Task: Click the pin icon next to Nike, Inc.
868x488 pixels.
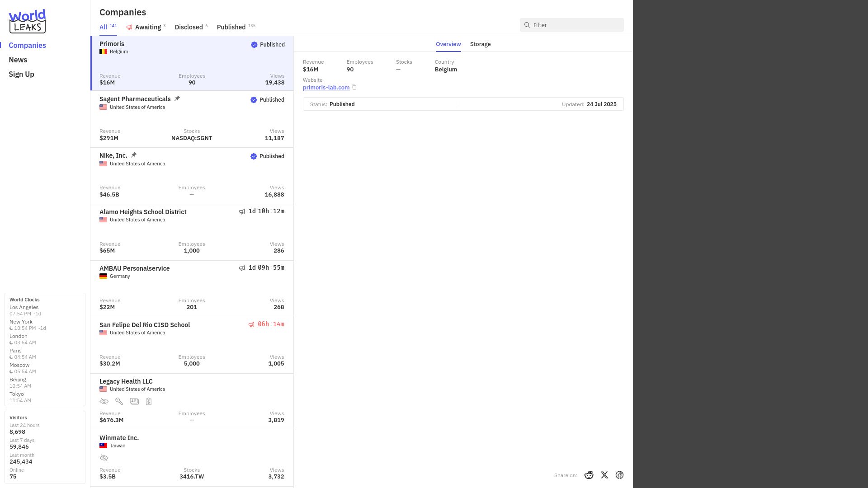Action: click(134, 155)
